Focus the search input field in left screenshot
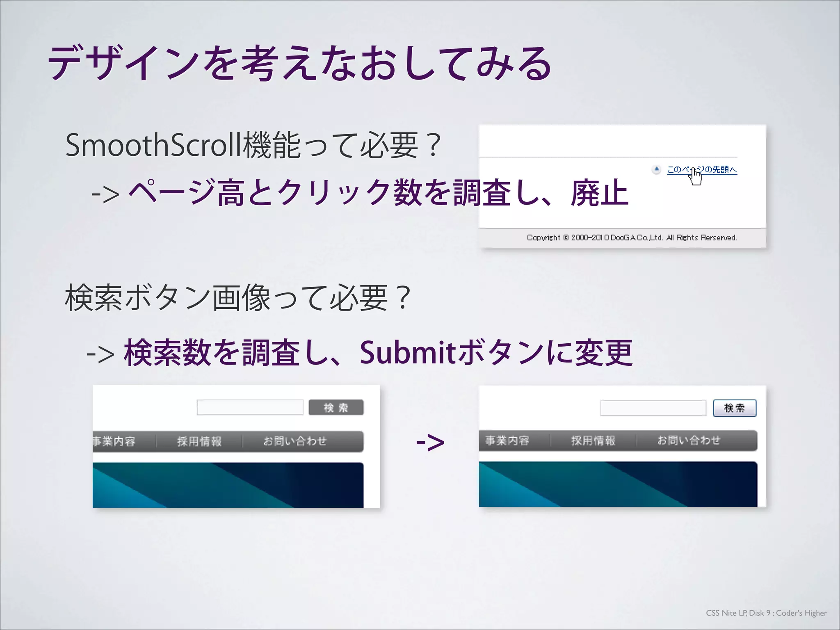Screen dimensions: 840x630 coord(250,407)
